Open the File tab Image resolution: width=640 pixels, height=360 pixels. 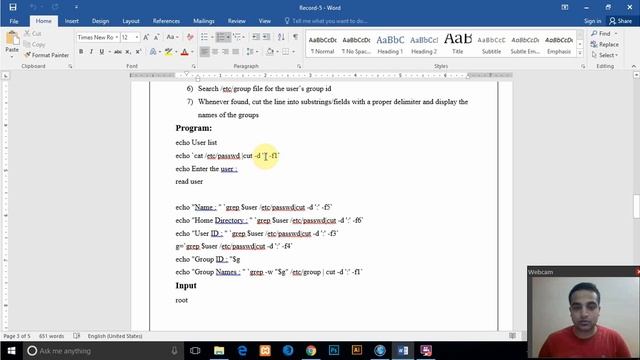14,21
